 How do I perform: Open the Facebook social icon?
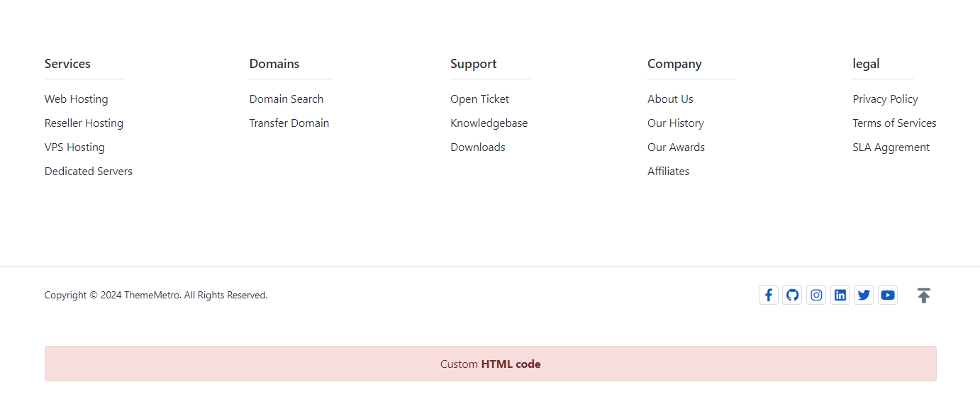click(769, 295)
